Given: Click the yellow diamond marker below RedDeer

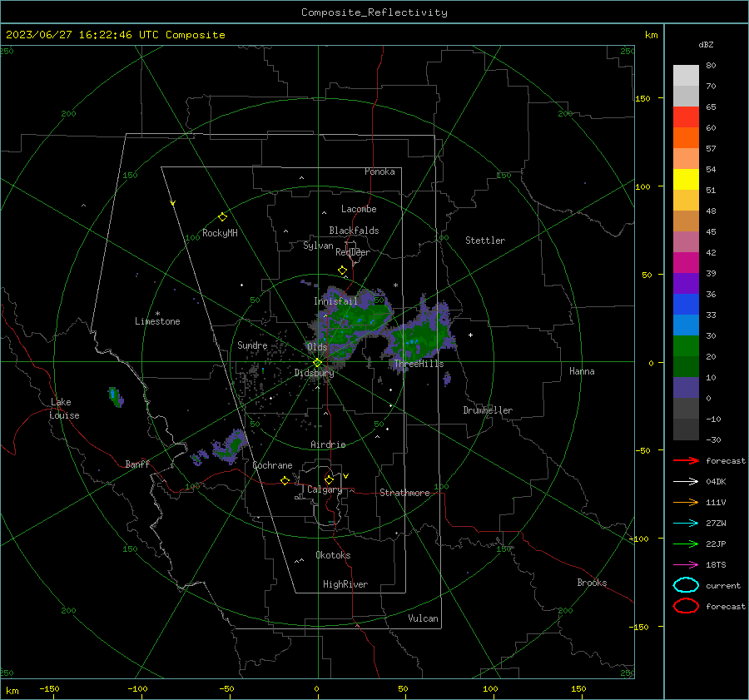Looking at the screenshot, I should coord(342,271).
